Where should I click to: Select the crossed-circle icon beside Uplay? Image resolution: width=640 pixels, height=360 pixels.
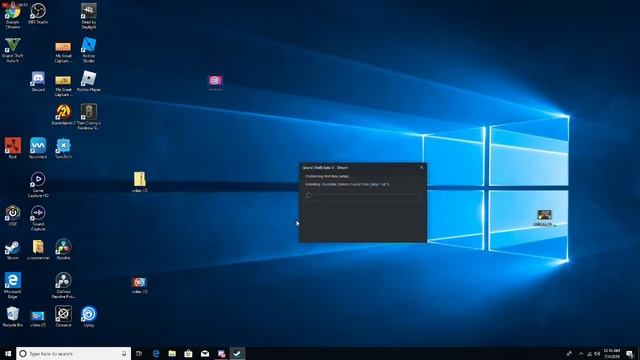pyautogui.click(x=63, y=316)
